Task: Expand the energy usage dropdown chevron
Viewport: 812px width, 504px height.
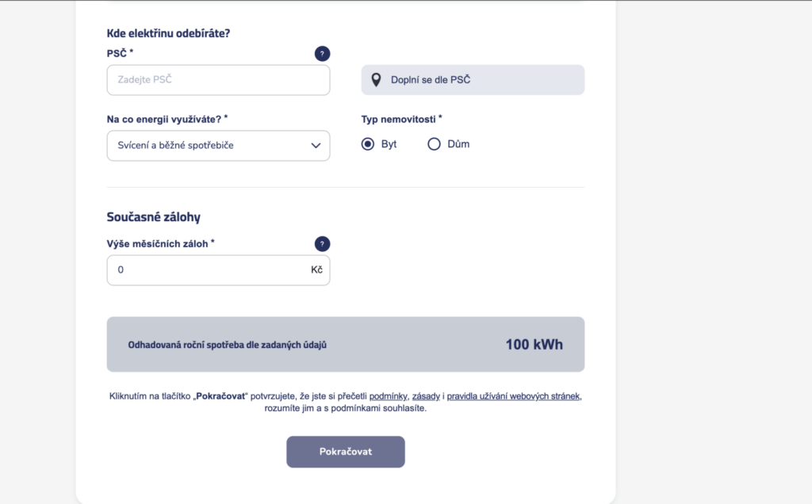Action: click(316, 146)
